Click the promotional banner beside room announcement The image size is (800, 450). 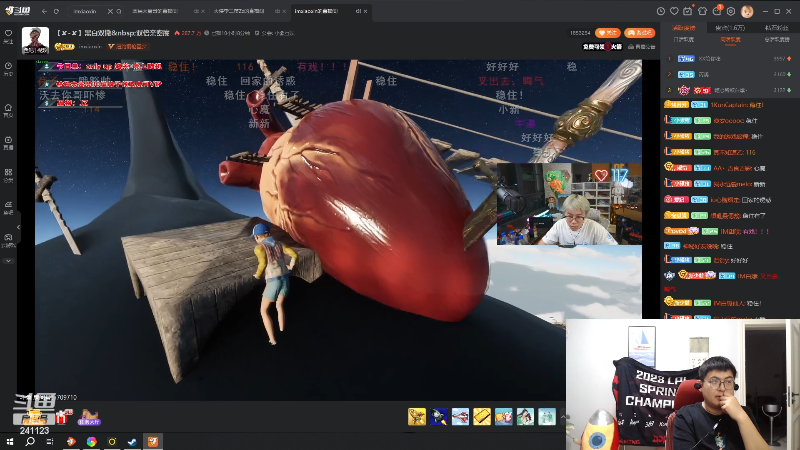click(603, 46)
